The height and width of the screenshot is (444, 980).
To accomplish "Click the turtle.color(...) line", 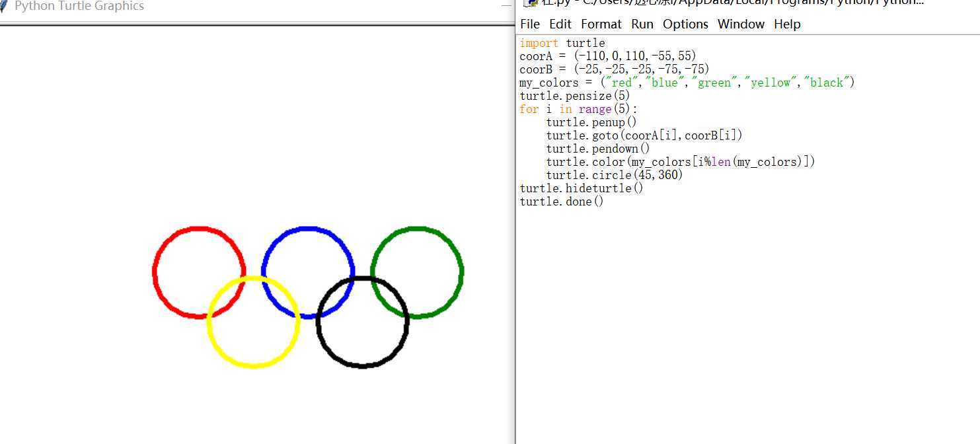I will [x=681, y=162].
